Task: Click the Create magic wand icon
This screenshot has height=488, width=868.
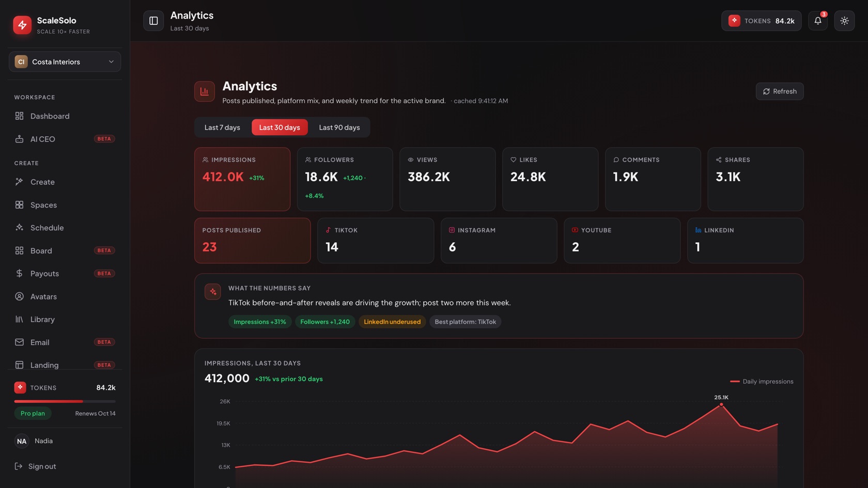Action: click(x=19, y=182)
